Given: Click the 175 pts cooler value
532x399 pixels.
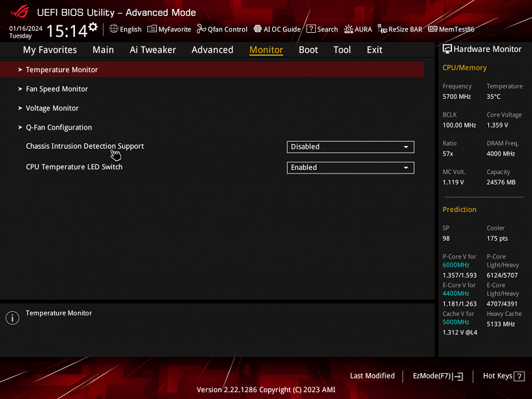Looking at the screenshot, I should point(497,239).
